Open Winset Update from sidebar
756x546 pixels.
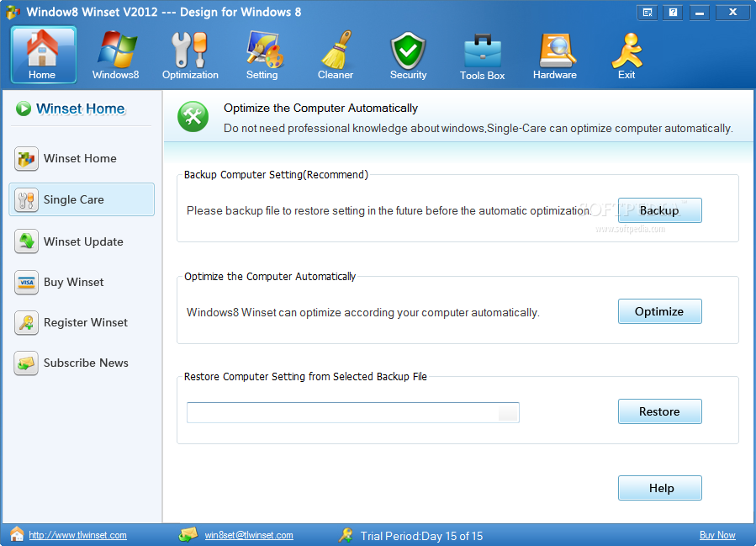[x=82, y=241]
